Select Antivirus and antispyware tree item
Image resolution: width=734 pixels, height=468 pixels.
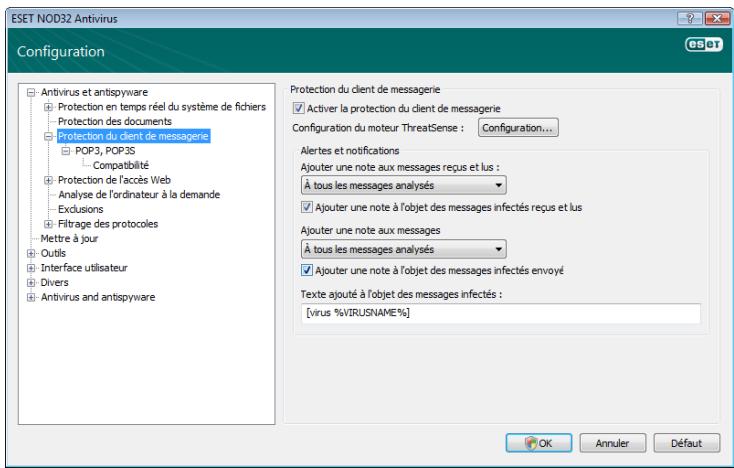pos(98,297)
